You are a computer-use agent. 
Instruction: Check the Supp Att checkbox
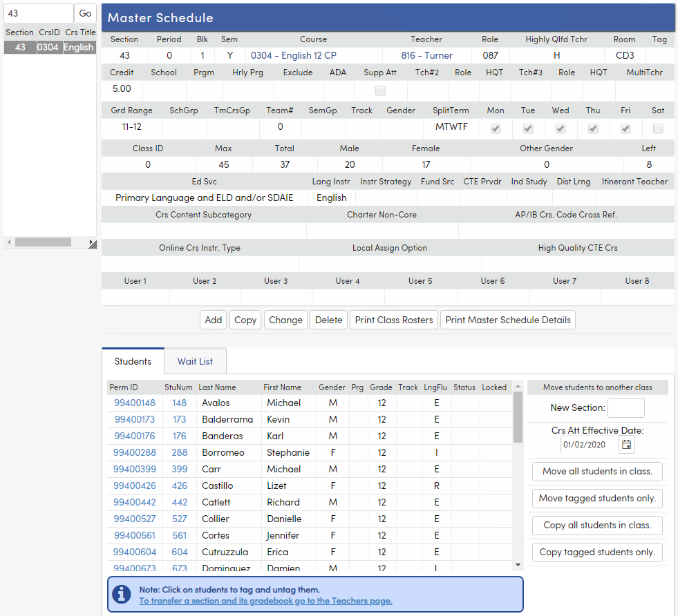click(380, 90)
